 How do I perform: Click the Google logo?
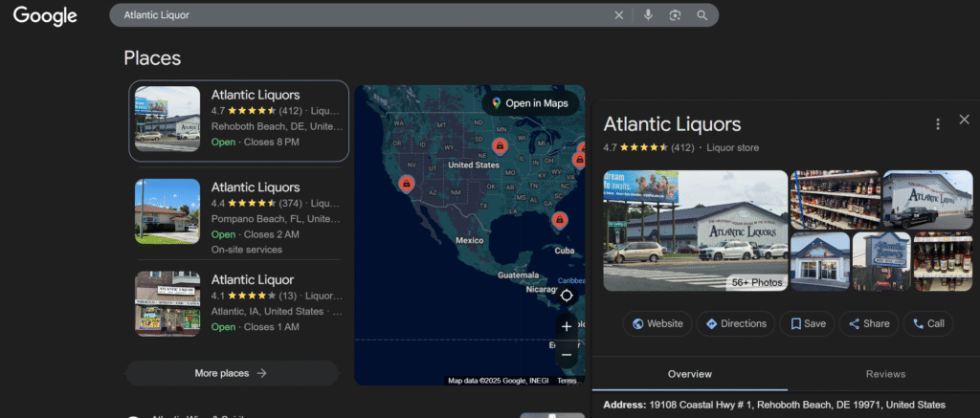point(45,15)
